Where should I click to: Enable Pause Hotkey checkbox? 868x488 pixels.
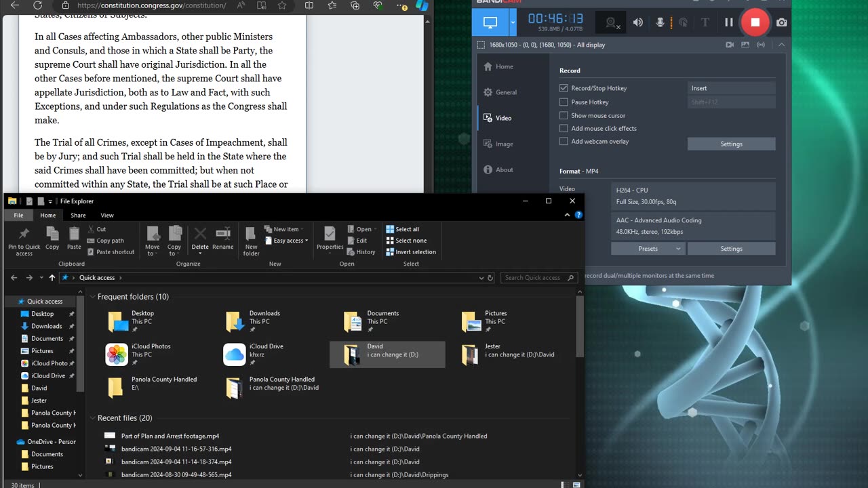(564, 102)
